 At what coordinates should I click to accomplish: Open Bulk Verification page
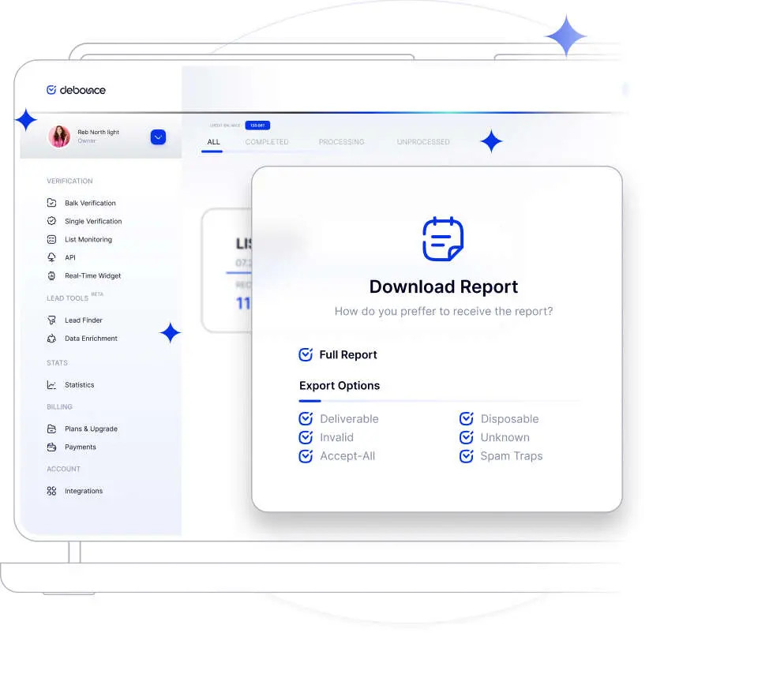[x=90, y=203]
